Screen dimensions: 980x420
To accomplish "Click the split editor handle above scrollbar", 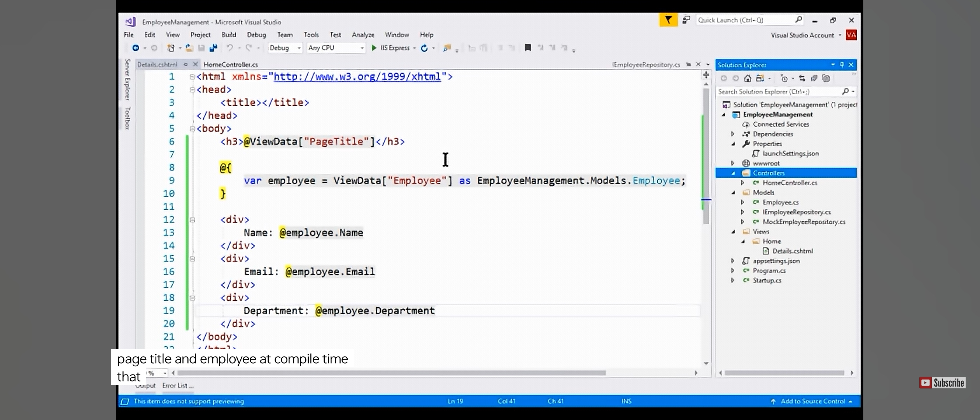I will pyautogui.click(x=706, y=75).
